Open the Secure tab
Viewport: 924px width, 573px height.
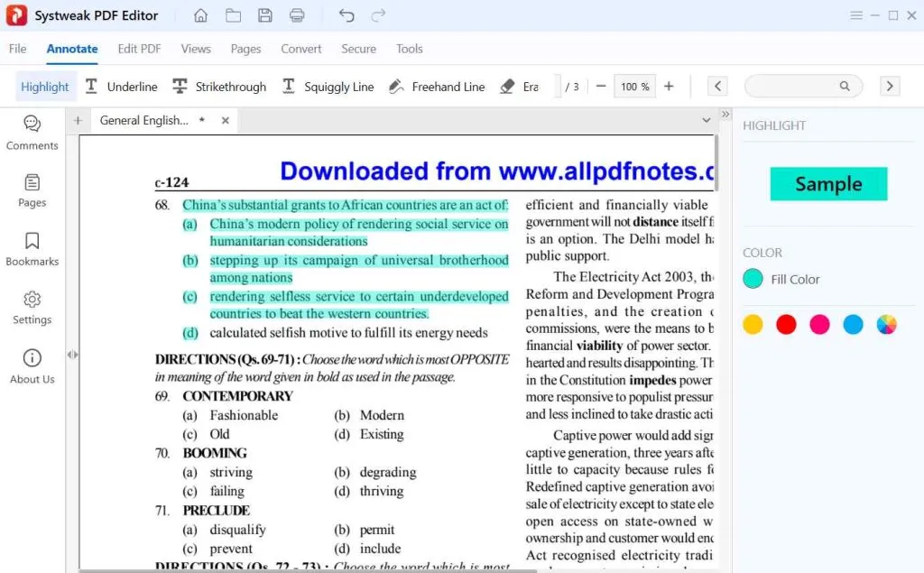tap(358, 49)
